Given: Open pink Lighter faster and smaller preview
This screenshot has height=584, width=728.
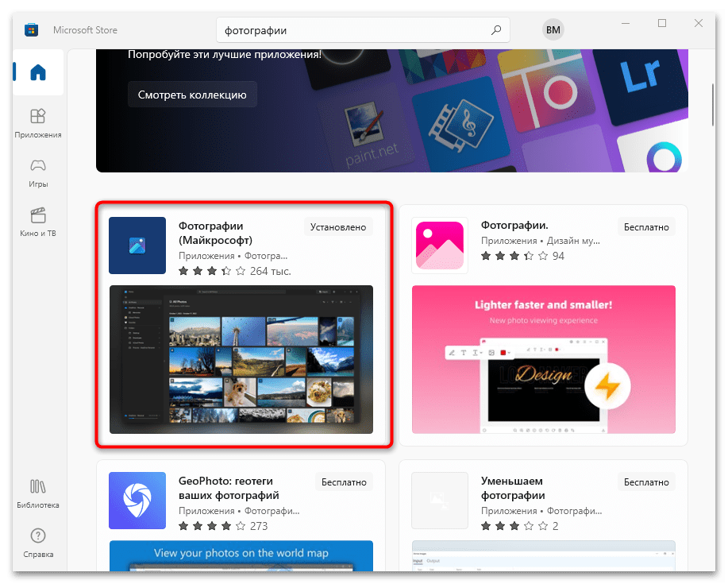Looking at the screenshot, I should point(543,360).
